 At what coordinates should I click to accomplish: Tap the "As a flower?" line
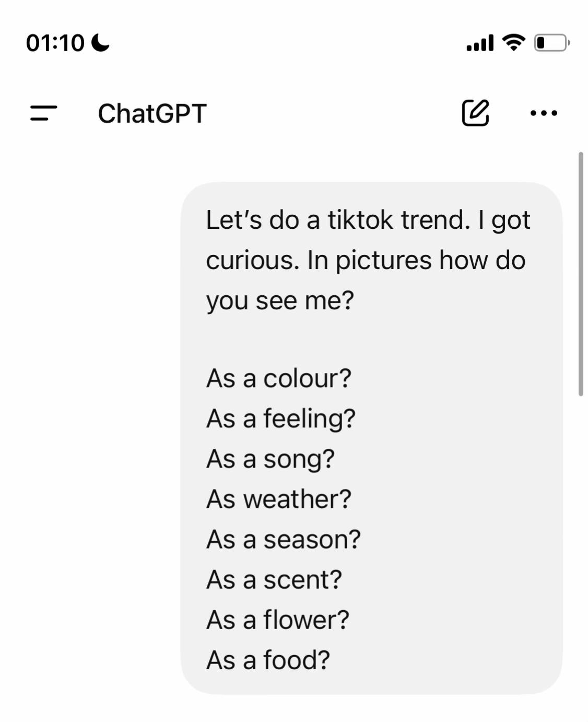pyautogui.click(x=278, y=620)
